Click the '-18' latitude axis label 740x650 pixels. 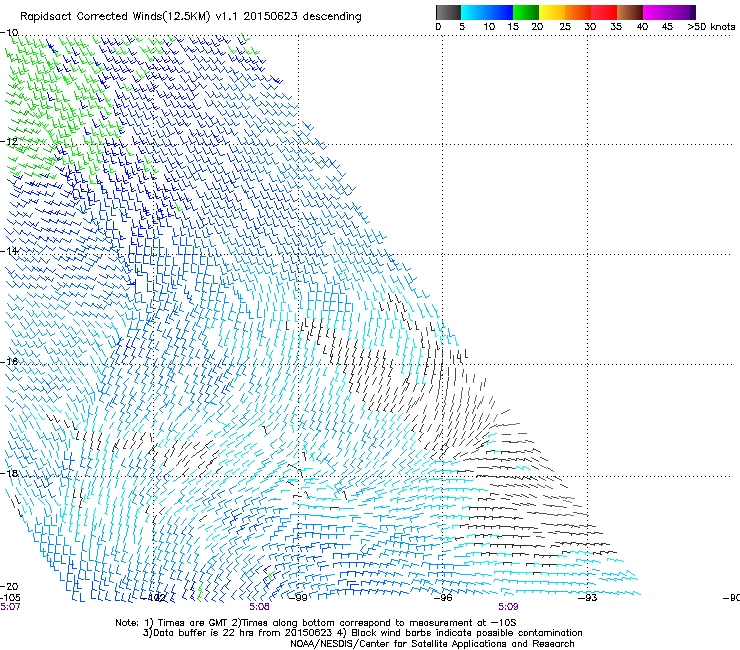[x=9, y=473]
